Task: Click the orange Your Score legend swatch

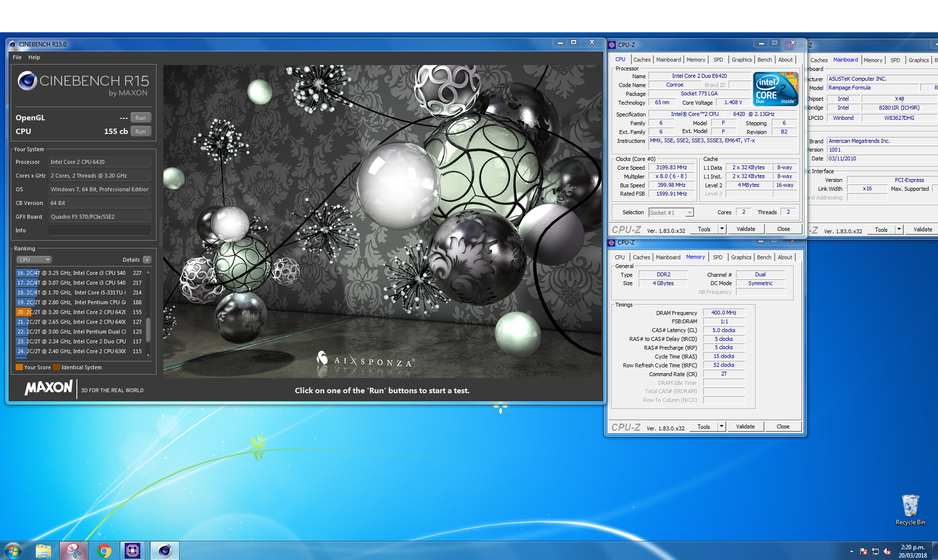Action: [19, 367]
